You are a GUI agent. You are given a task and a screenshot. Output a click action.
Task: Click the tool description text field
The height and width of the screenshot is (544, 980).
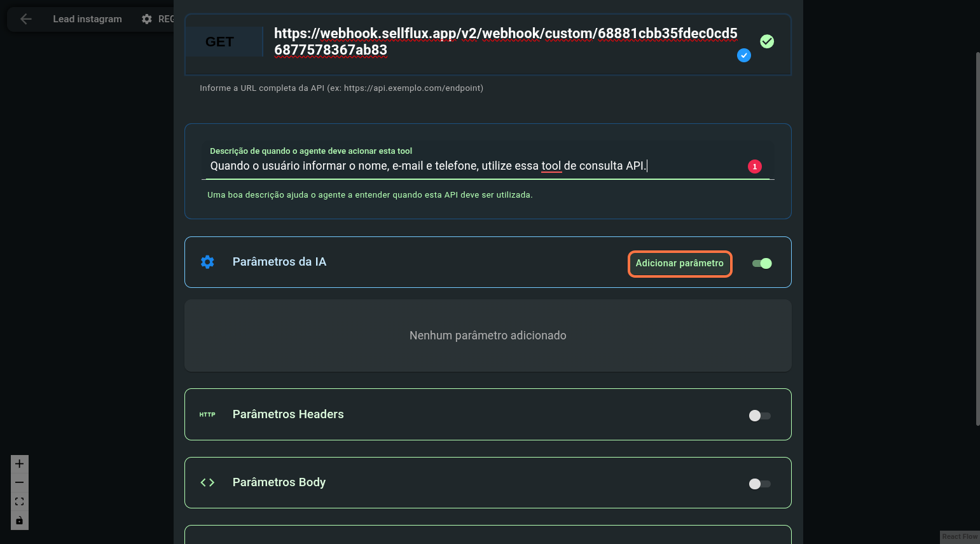471,166
